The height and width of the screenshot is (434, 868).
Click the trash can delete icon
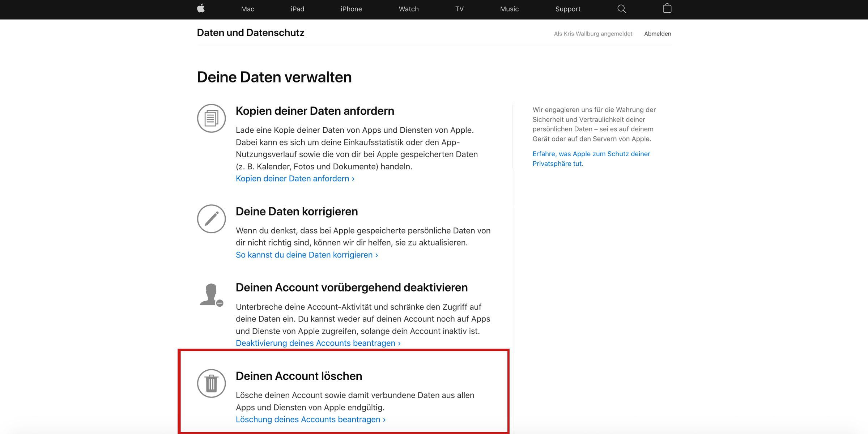(x=212, y=383)
